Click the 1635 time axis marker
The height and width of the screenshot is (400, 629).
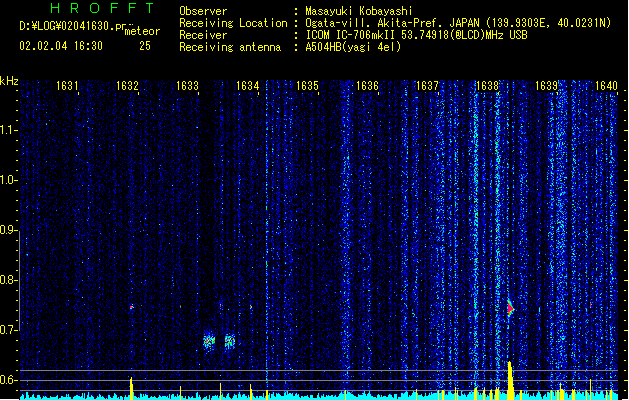tap(307, 85)
